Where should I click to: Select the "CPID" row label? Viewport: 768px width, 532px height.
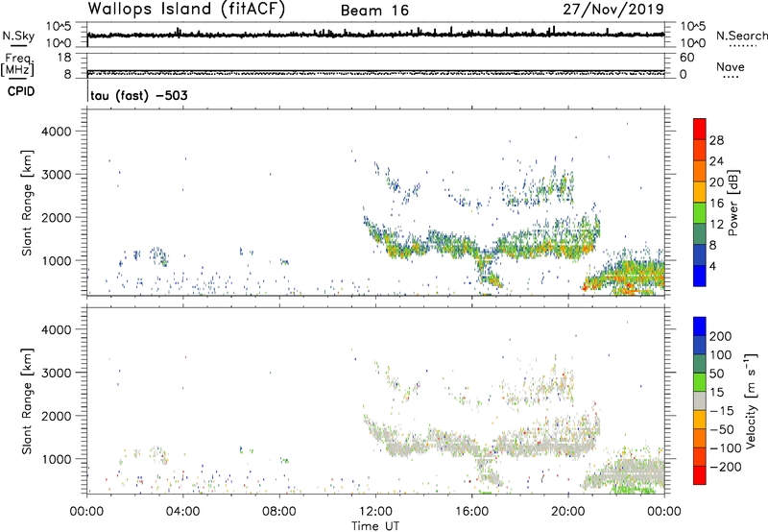[21, 91]
